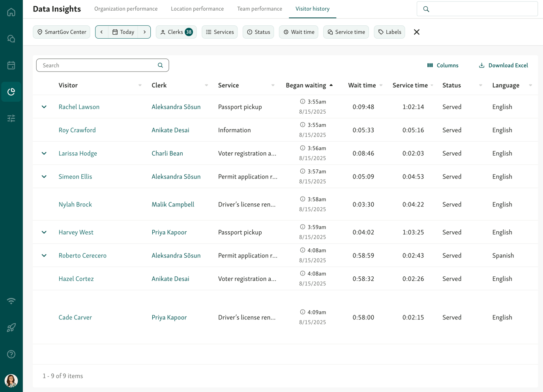Clear all filters with the X button
The height and width of the screenshot is (392, 543).
[x=416, y=32]
